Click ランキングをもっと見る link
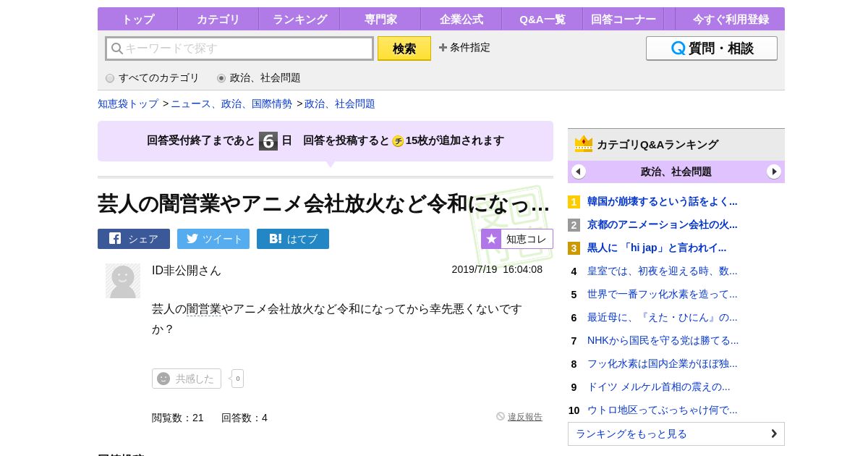The image size is (868, 456). point(676,434)
